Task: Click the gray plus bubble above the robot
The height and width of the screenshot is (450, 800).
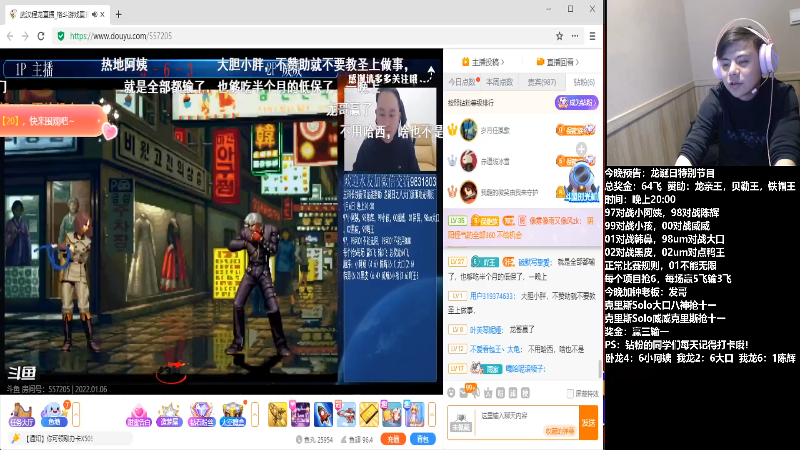Action: click(581, 149)
